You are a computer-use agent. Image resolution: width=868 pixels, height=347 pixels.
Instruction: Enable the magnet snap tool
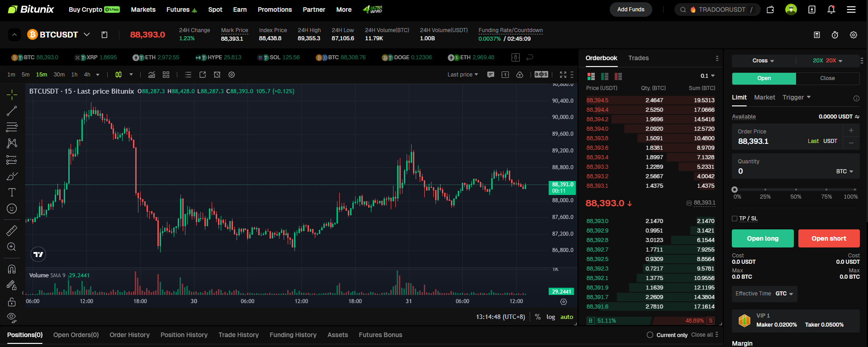[x=12, y=269]
